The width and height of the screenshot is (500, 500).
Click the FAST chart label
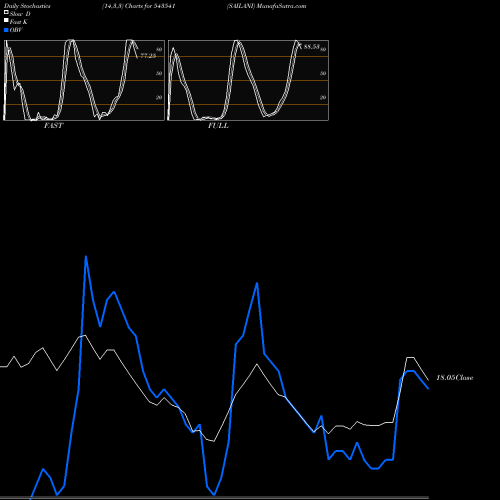point(53,126)
